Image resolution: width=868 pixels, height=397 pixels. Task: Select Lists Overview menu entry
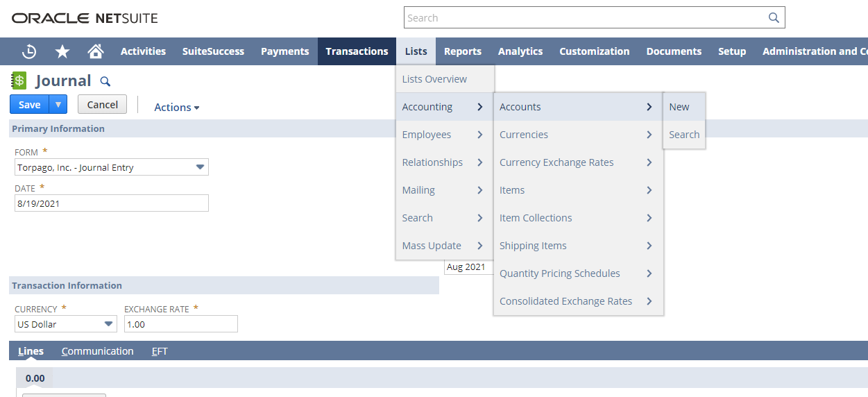click(x=445, y=79)
